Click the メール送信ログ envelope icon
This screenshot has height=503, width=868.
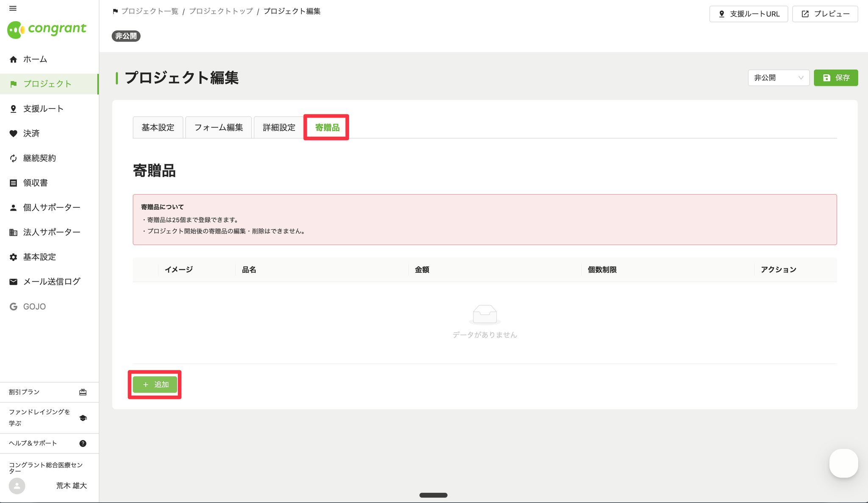[x=14, y=282]
